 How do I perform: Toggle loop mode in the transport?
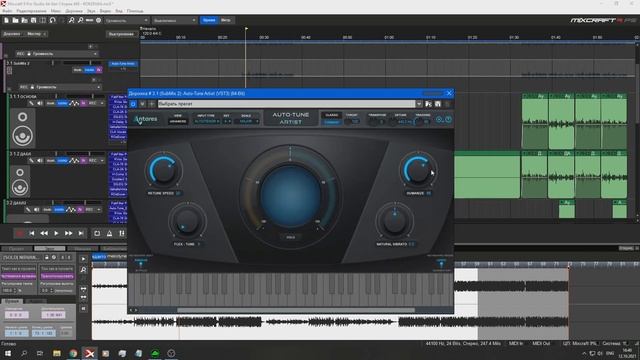click(97, 233)
